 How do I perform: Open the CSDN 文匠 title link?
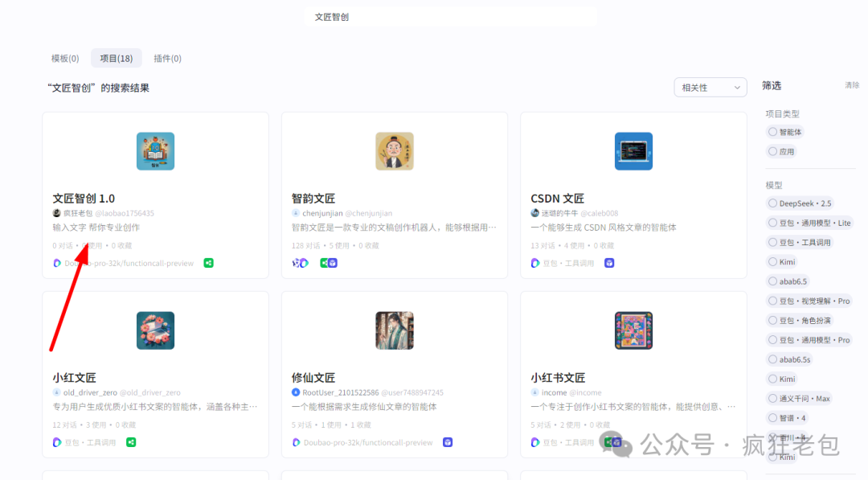558,199
